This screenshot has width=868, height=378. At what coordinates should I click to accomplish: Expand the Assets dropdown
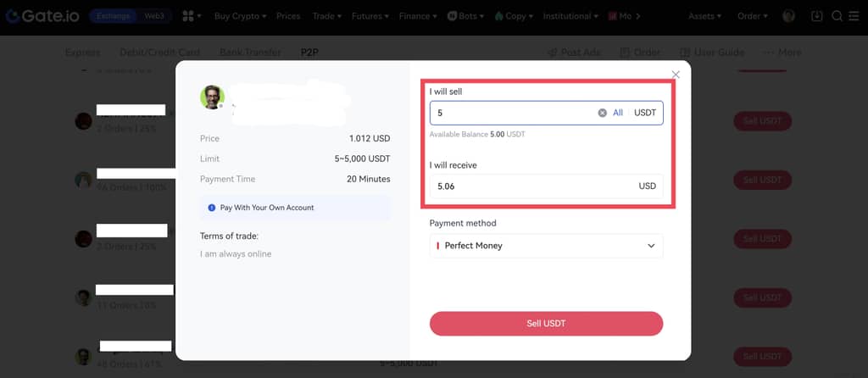pyautogui.click(x=704, y=16)
